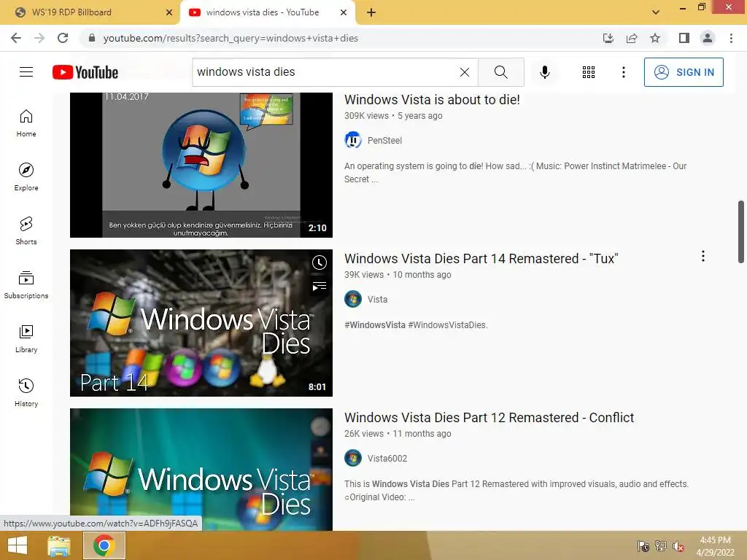Click the address bar URL
The height and width of the screenshot is (560, 747).
tap(231, 38)
